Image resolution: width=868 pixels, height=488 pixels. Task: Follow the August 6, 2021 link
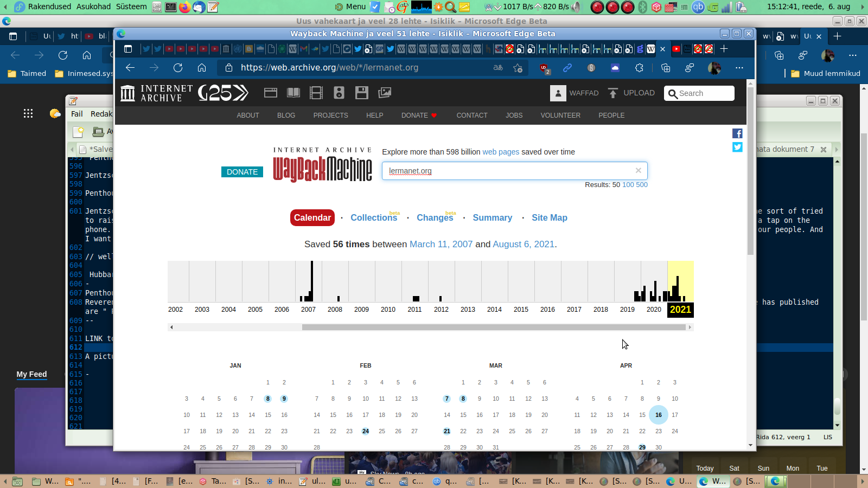click(x=524, y=244)
